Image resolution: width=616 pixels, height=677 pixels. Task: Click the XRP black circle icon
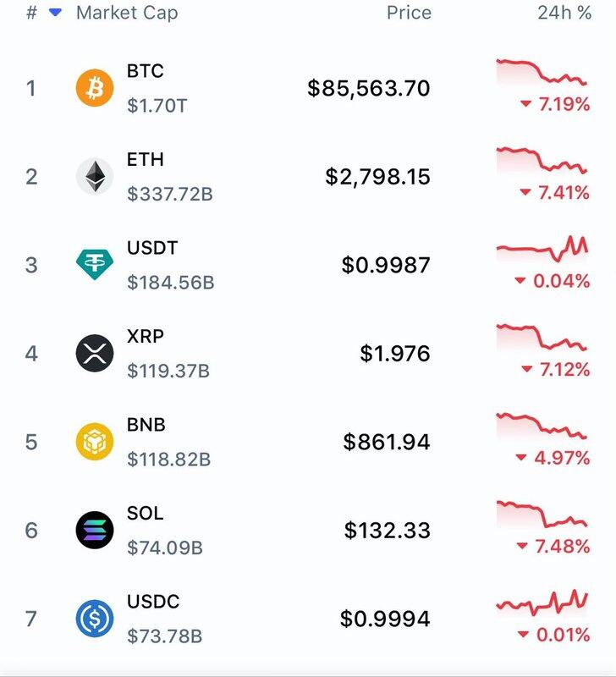95,353
